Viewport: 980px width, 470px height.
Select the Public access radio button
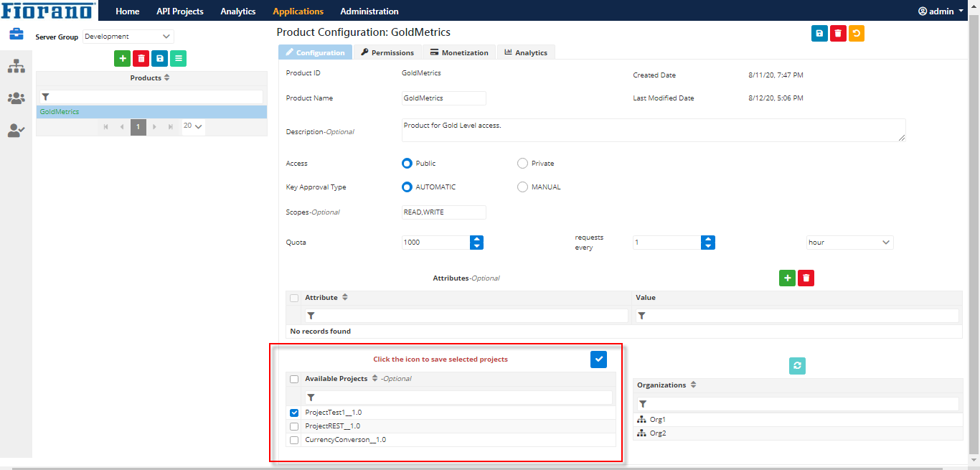(x=407, y=163)
